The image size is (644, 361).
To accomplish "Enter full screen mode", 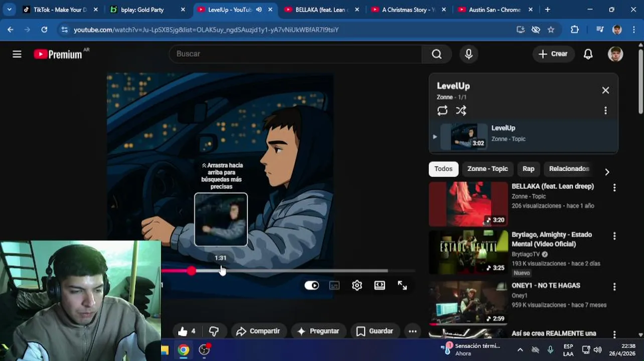I will (402, 285).
